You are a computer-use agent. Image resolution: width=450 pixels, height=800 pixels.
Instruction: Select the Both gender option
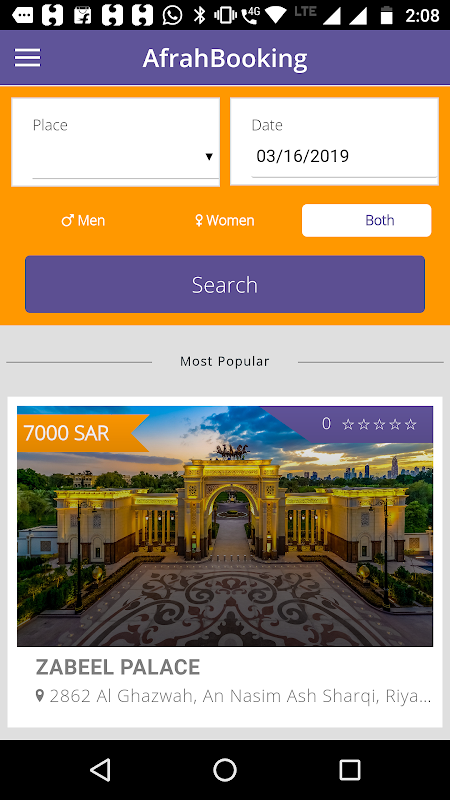[366, 220]
